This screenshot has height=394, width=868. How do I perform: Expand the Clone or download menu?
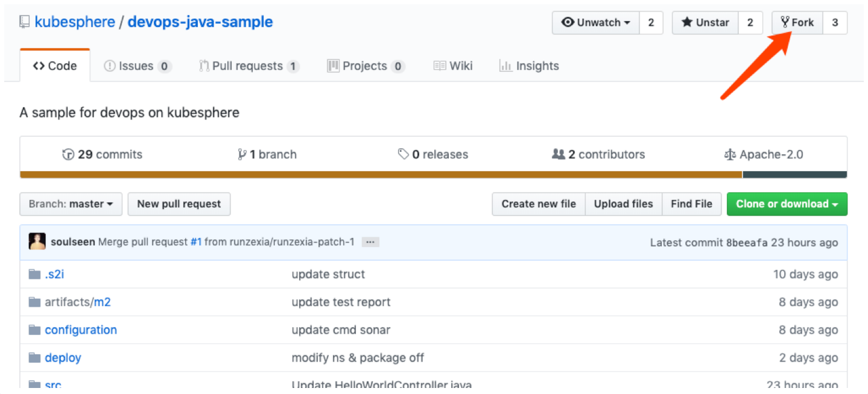click(787, 204)
